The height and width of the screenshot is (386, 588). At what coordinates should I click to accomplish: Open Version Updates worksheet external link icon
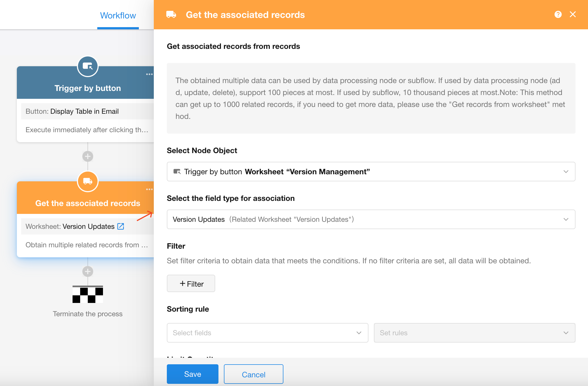pyautogui.click(x=121, y=226)
